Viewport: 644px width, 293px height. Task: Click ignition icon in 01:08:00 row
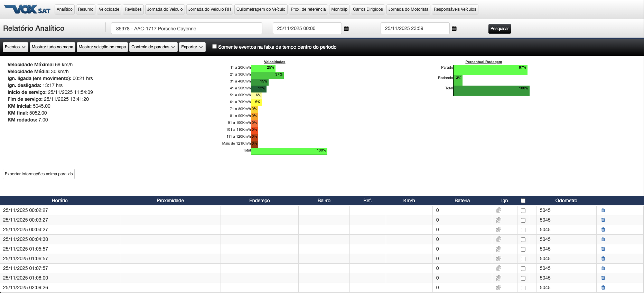pos(498,278)
